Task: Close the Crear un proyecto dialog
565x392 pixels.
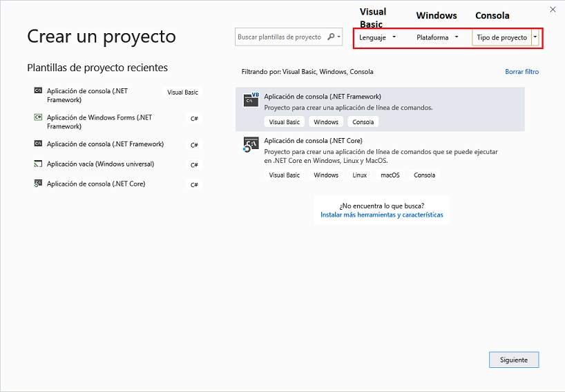Action: (552, 9)
